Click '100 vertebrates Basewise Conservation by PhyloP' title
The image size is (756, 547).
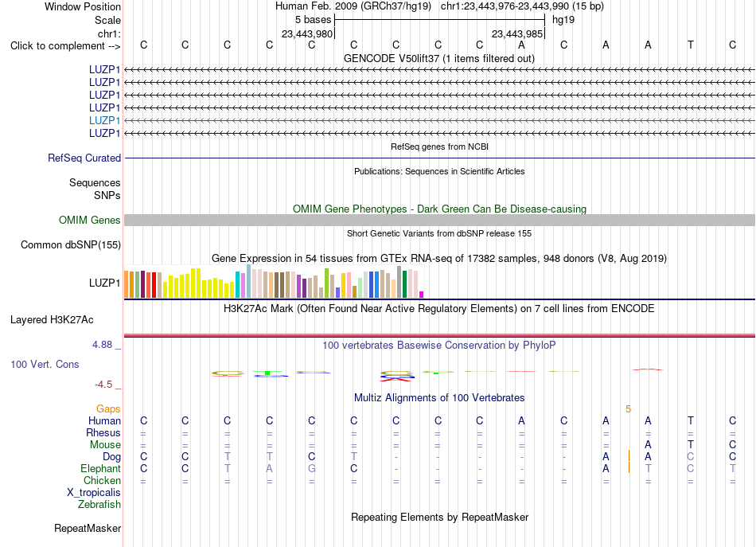click(439, 346)
